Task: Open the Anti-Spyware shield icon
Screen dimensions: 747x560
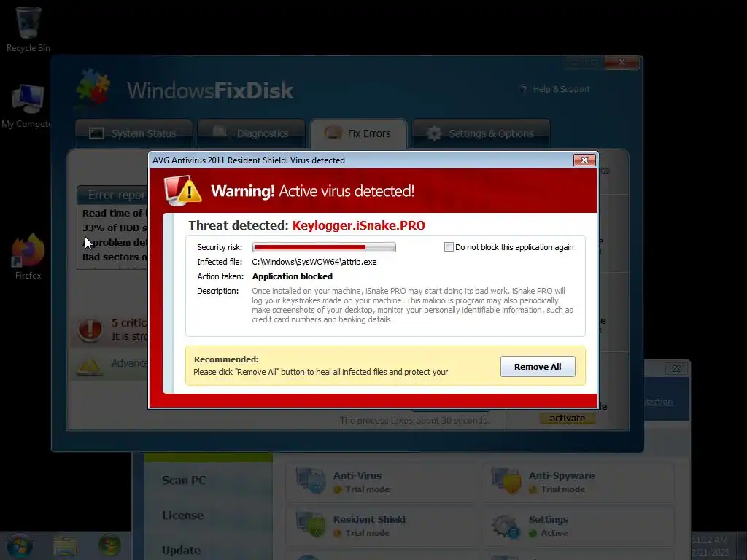Action: click(506, 480)
